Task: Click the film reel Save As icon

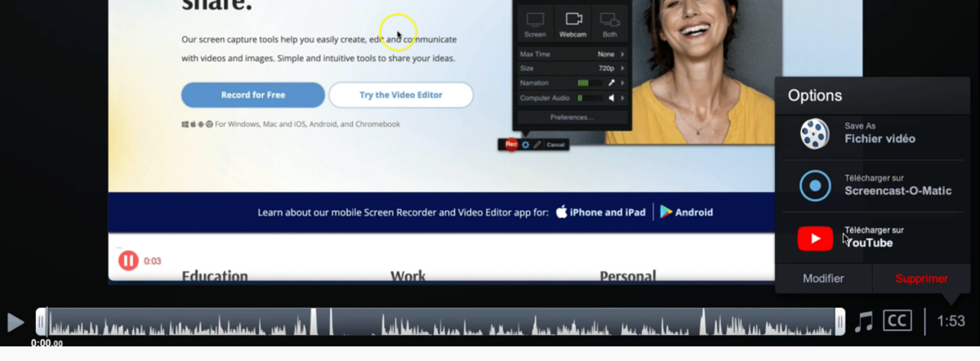Action: click(814, 133)
